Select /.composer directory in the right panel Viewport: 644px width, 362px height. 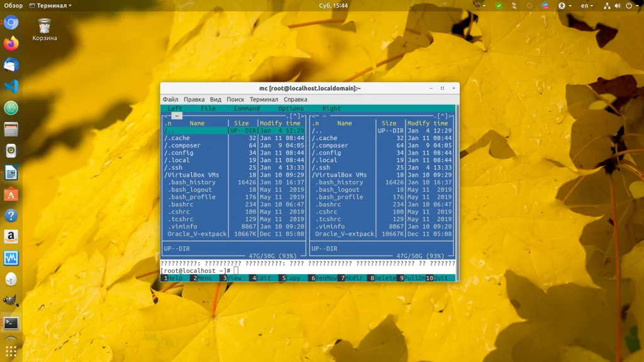tap(330, 146)
